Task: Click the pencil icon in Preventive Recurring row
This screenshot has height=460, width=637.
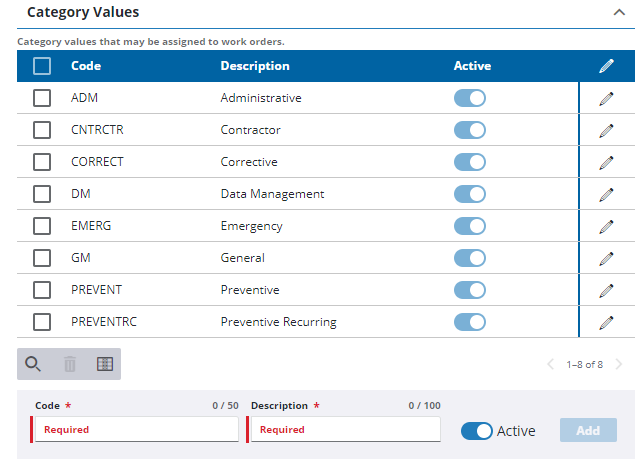Action: click(x=606, y=322)
